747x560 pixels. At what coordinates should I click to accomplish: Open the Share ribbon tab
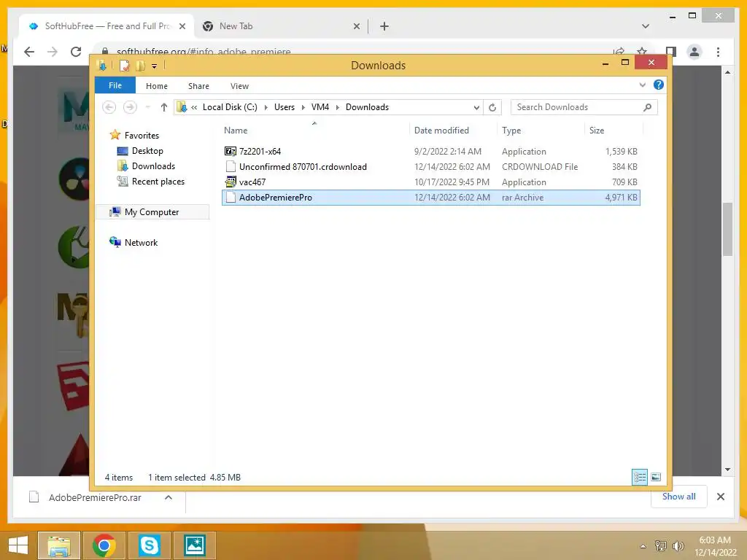(x=198, y=86)
